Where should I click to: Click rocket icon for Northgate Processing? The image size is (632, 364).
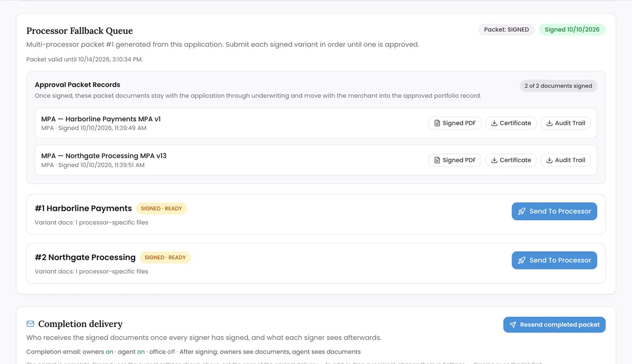pyautogui.click(x=522, y=260)
